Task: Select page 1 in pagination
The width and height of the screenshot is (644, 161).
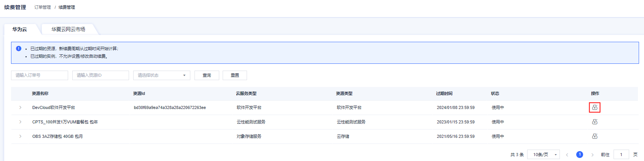Action: [580, 155]
